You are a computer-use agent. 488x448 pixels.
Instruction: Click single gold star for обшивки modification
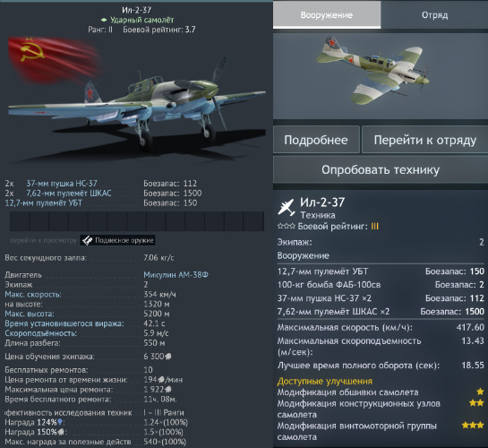(x=480, y=392)
